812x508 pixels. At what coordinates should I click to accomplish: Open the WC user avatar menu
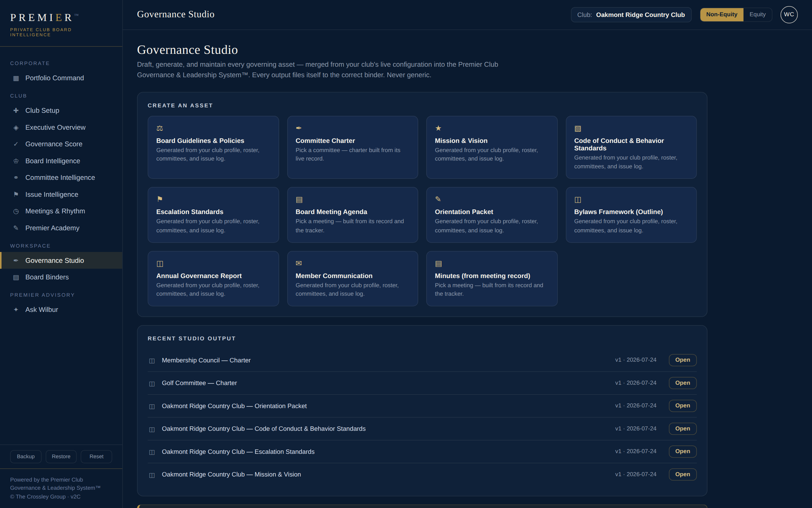[x=789, y=15]
